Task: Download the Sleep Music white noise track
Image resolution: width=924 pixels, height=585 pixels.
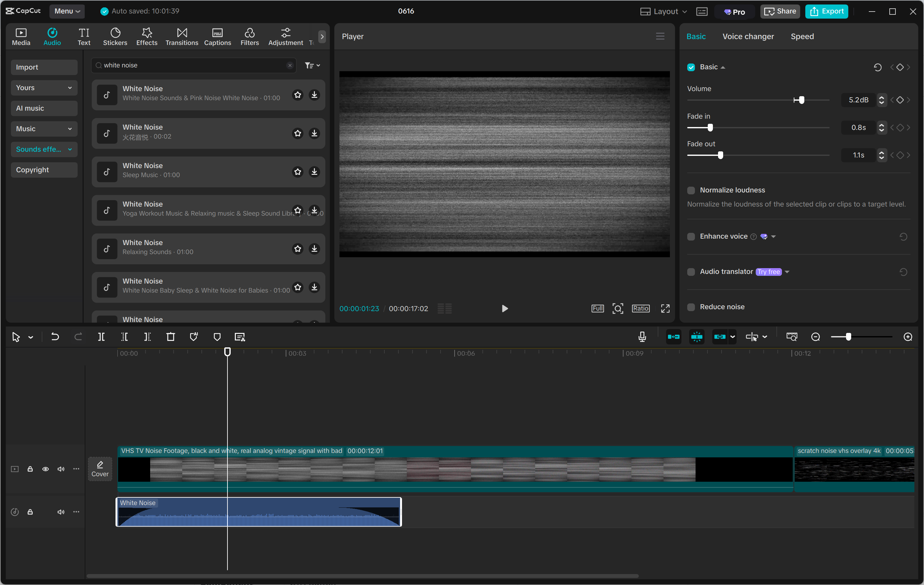Action: pyautogui.click(x=314, y=172)
